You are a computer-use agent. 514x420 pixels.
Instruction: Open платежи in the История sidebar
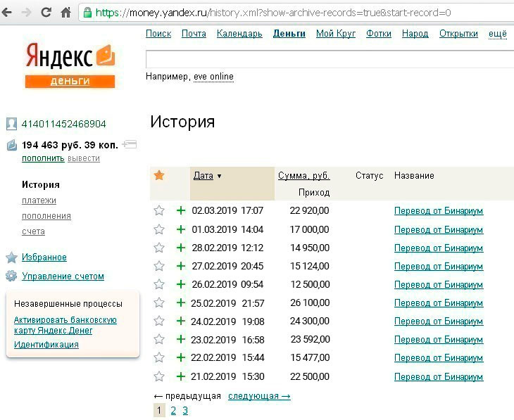click(x=39, y=201)
